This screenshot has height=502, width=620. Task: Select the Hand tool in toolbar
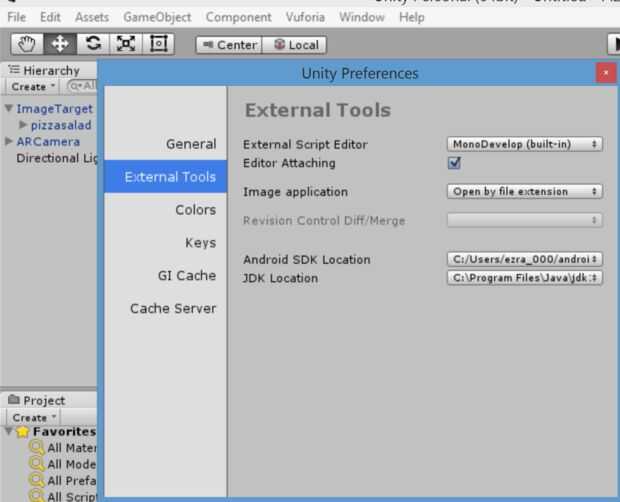pos(27,43)
